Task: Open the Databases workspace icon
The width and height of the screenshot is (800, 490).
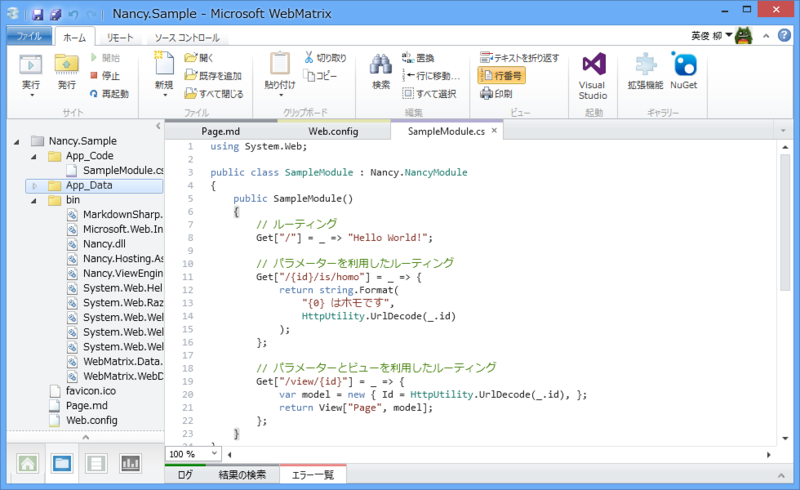Action: 96,463
